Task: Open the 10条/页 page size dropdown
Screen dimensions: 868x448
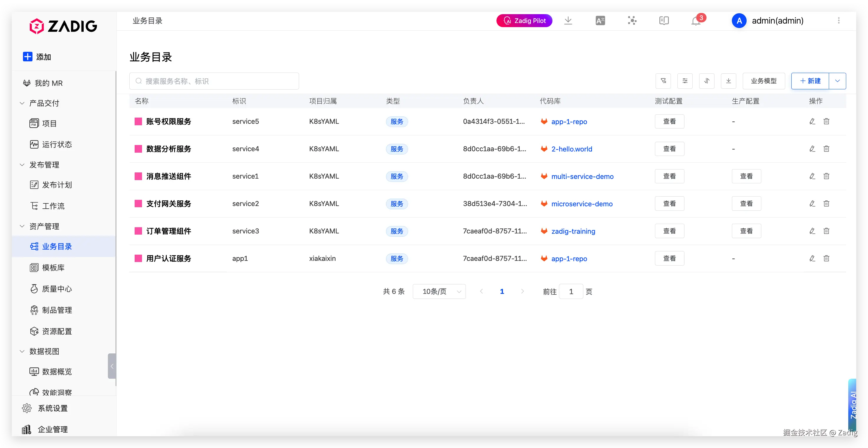Action: click(439, 291)
